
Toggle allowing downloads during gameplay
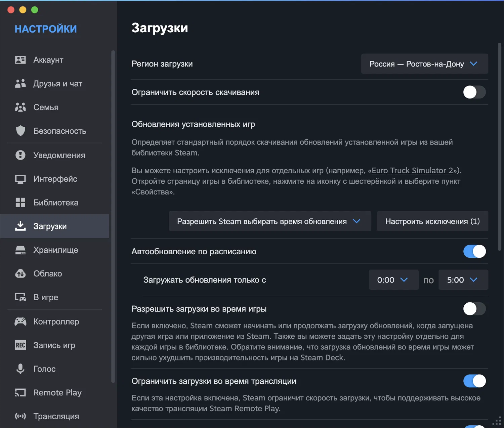[474, 309]
